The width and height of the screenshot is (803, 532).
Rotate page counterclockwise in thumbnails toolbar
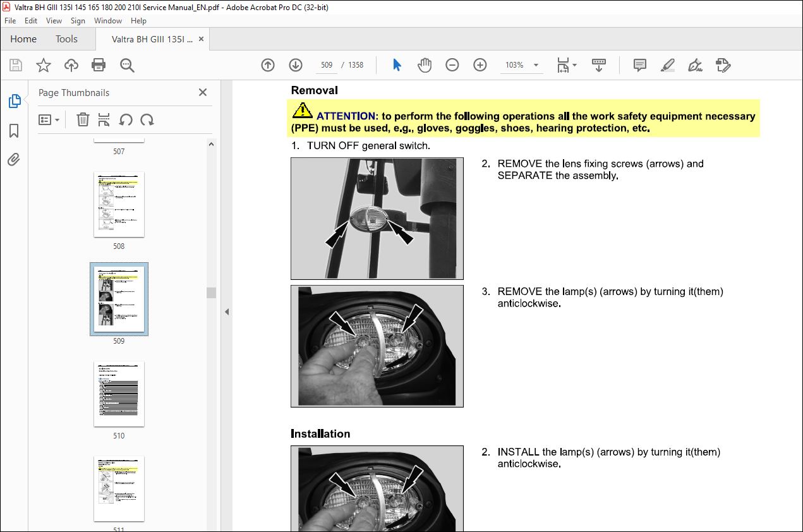[126, 119]
